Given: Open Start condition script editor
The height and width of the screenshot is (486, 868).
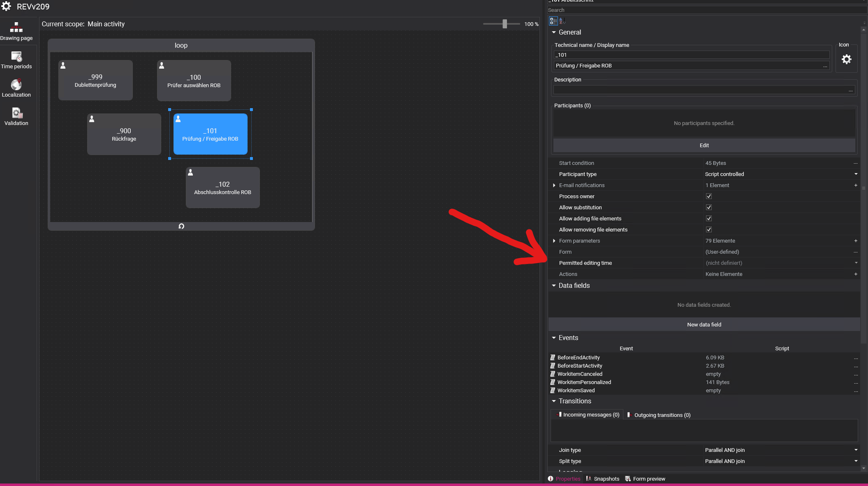Looking at the screenshot, I should coord(856,163).
